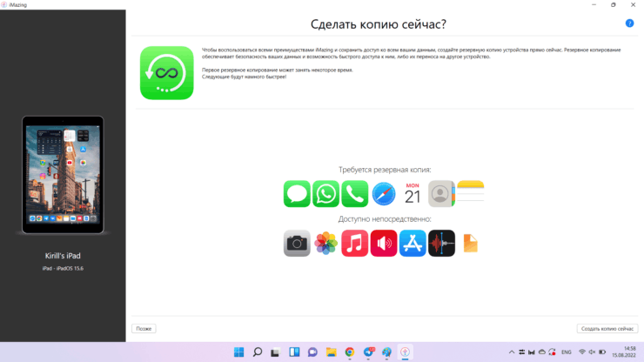Click the WhatsApp icon
Image resolution: width=644 pixels, height=362 pixels.
click(x=325, y=193)
